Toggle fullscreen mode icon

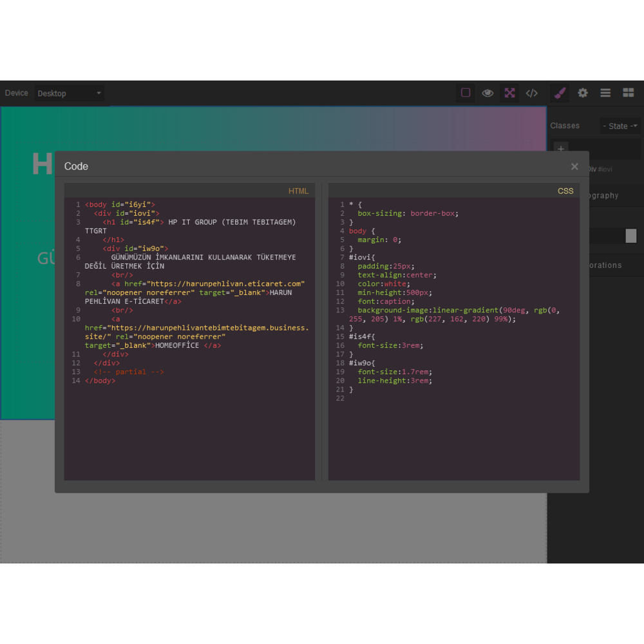[x=509, y=93]
